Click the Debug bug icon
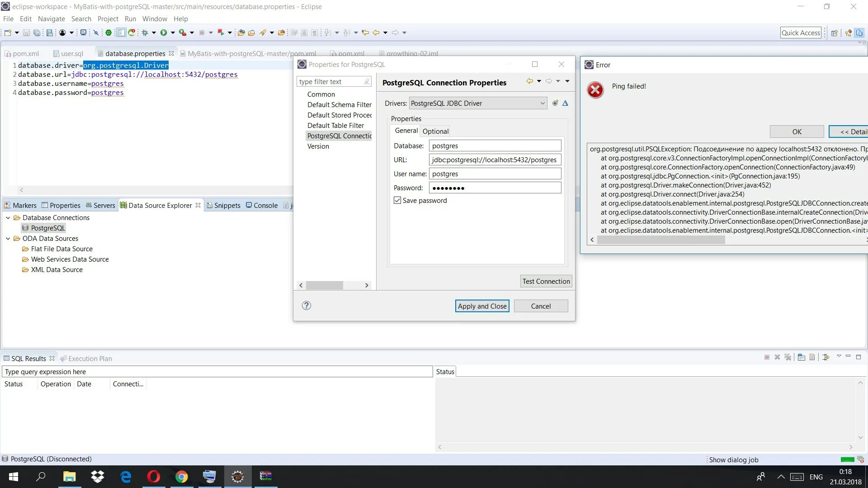The width and height of the screenshot is (868, 488). 145,33
